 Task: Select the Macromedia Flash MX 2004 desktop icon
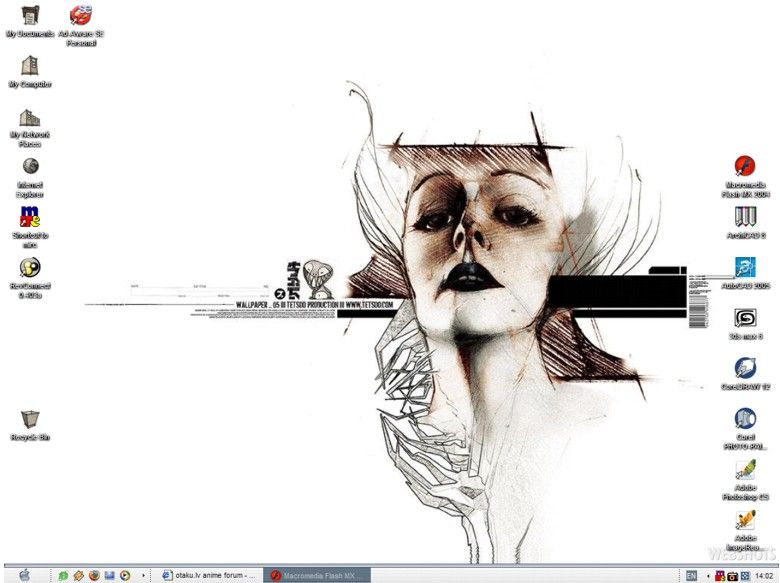tap(745, 176)
